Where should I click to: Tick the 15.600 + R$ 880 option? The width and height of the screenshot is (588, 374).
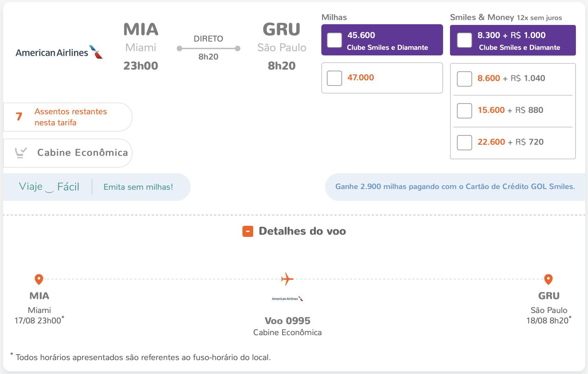[465, 111]
